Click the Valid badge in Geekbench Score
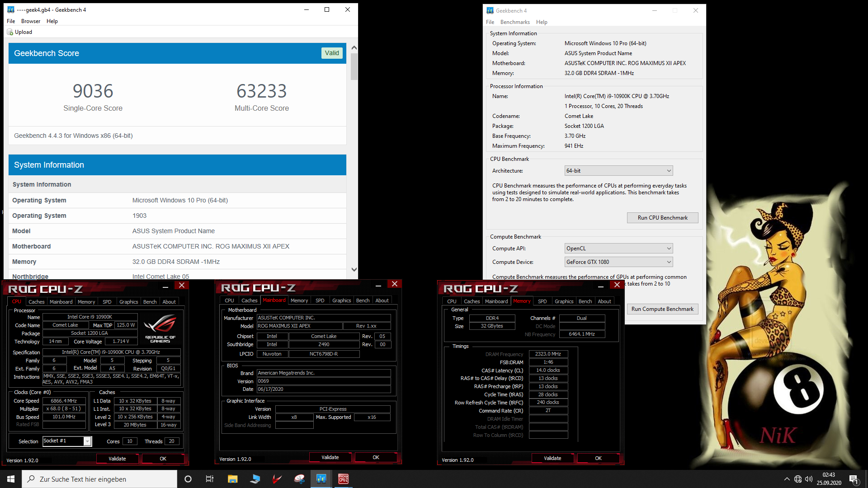Image resolution: width=868 pixels, height=488 pixels. pos(332,53)
